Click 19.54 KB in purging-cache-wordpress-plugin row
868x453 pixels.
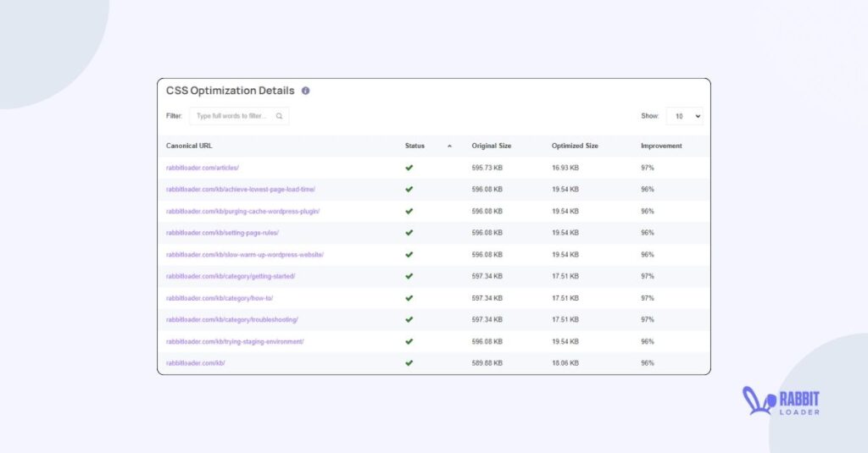pos(565,212)
